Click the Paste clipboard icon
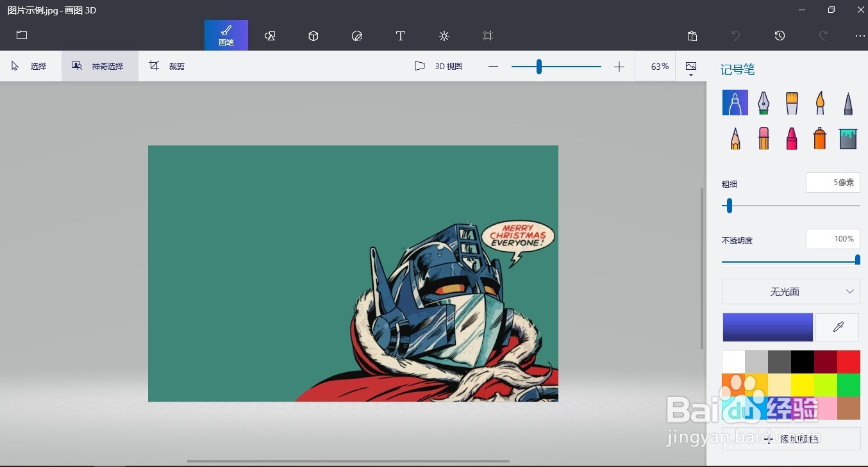The height and width of the screenshot is (467, 868). 692,36
